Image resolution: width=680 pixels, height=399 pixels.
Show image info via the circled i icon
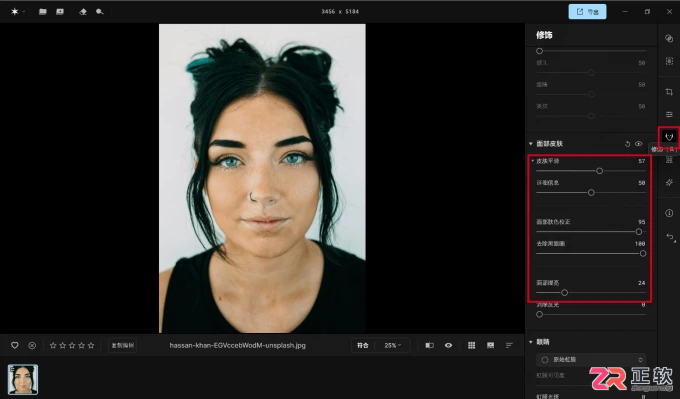click(669, 213)
